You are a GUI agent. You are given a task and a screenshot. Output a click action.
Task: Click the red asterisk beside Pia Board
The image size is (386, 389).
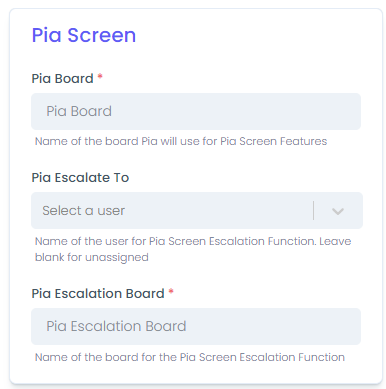pyautogui.click(x=100, y=77)
